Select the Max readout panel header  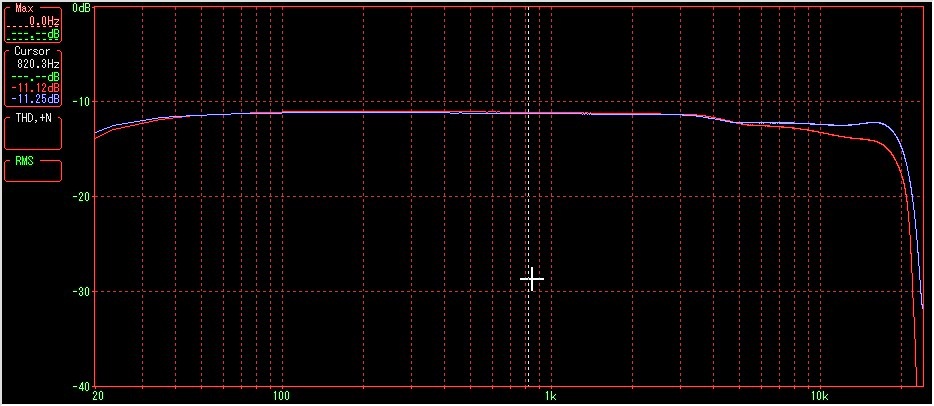25,8
